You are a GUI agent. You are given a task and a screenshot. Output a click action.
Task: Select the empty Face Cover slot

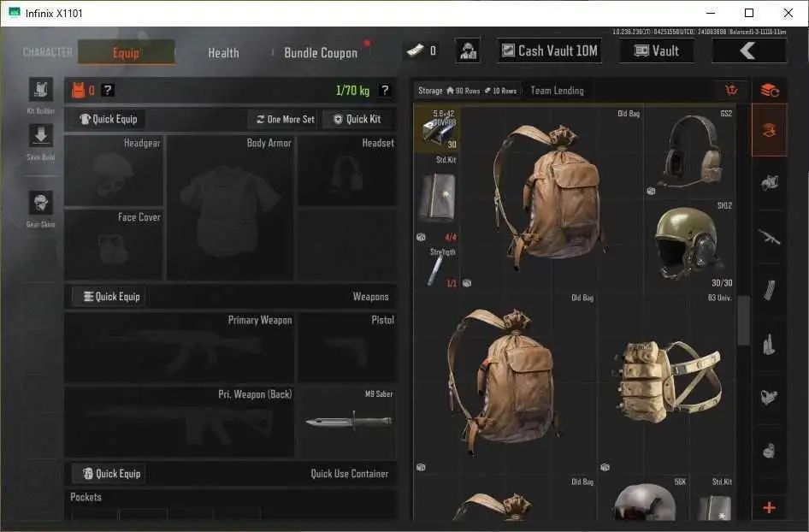tap(114, 245)
